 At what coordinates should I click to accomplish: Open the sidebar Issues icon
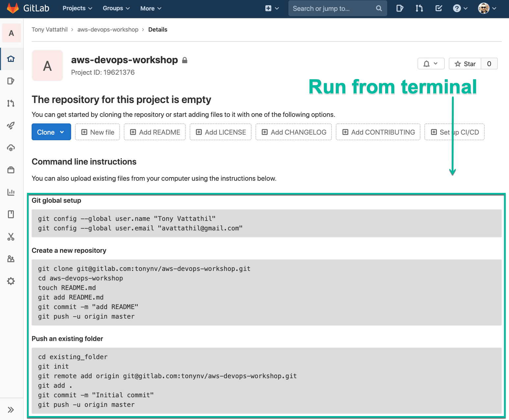tap(11, 81)
